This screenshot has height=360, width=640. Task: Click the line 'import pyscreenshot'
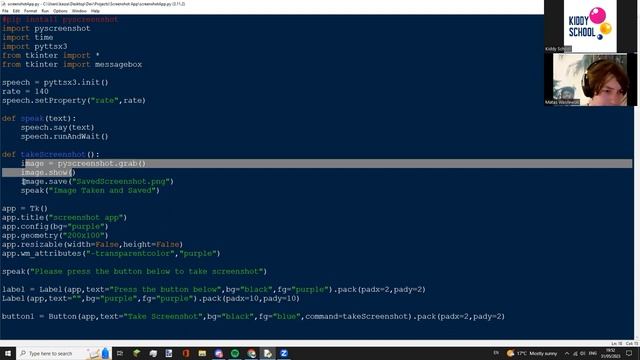[46, 29]
